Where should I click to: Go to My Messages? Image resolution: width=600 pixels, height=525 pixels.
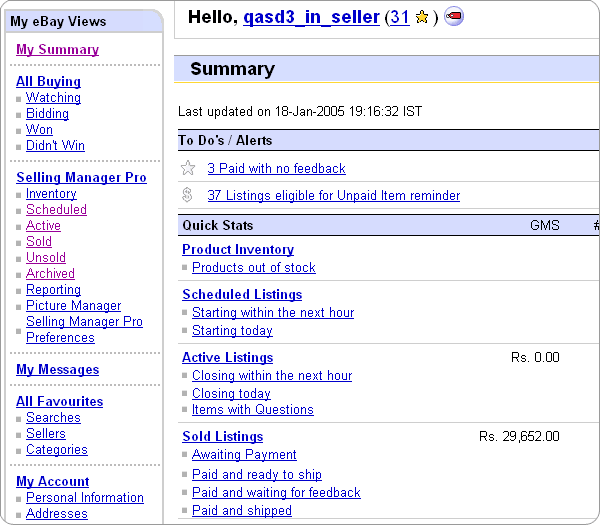pyautogui.click(x=57, y=370)
